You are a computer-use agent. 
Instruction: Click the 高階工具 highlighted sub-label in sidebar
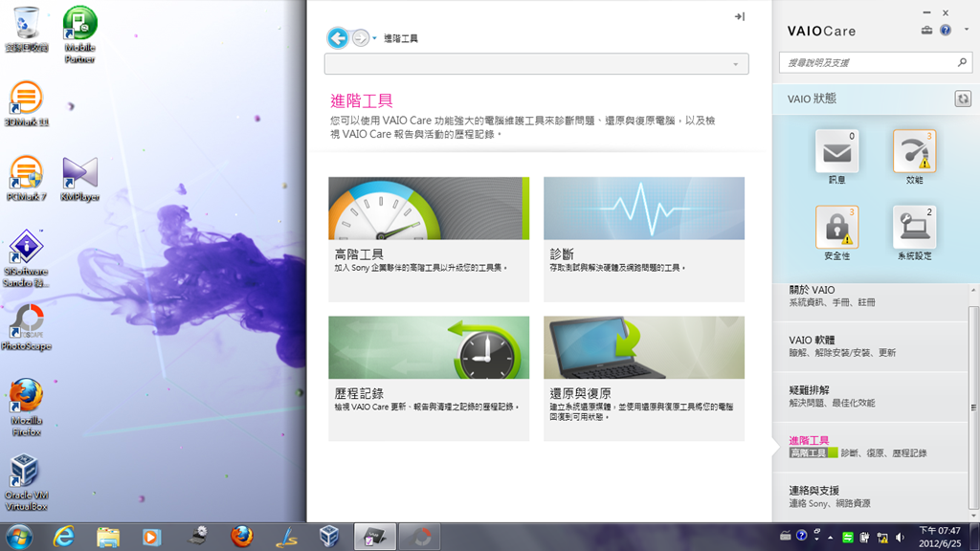808,452
